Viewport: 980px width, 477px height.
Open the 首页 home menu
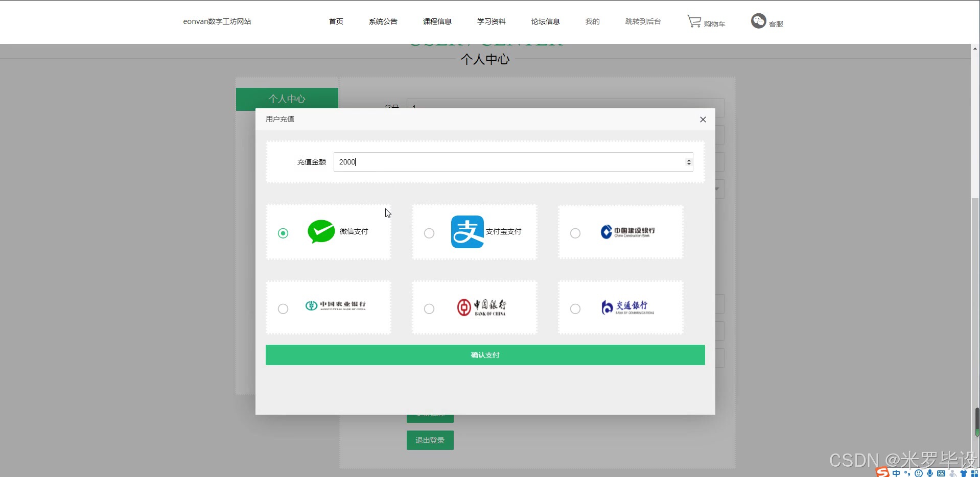point(336,21)
